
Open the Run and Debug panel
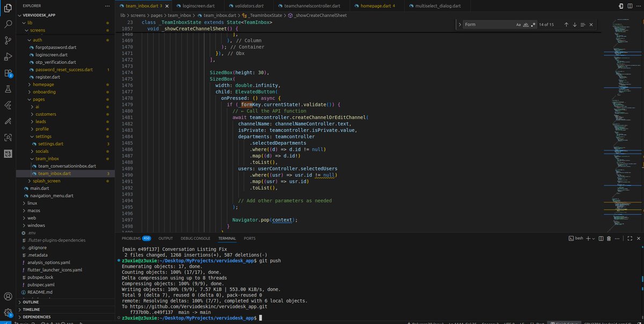tap(8, 57)
